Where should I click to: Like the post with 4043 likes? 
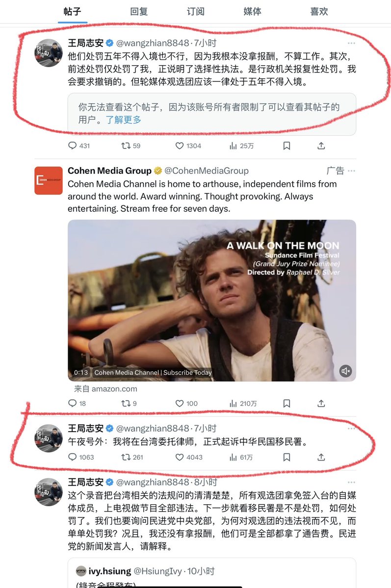188,457
